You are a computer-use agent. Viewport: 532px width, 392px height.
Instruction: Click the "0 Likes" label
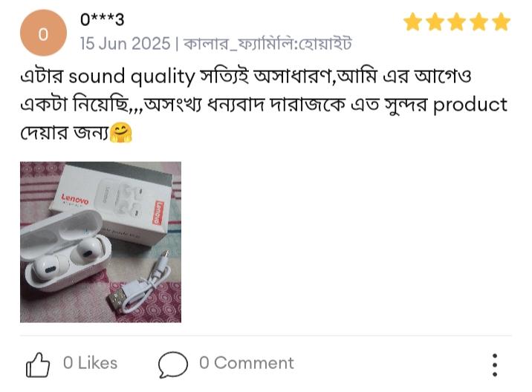90,363
